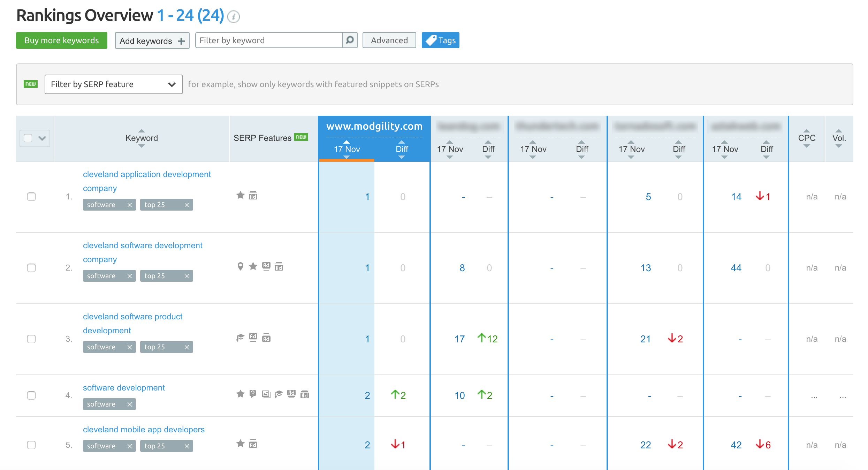Click the star icon in row 5
The height and width of the screenshot is (470, 868).
241,444
